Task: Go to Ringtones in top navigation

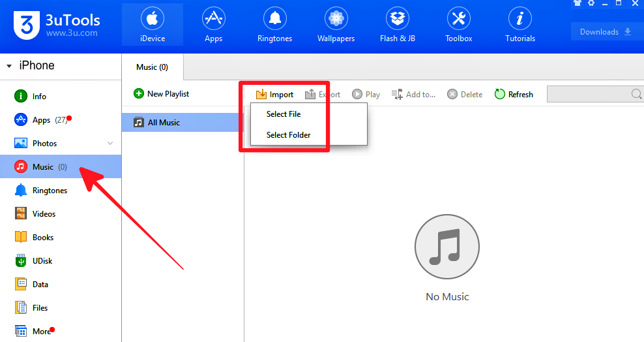Action: click(x=275, y=25)
